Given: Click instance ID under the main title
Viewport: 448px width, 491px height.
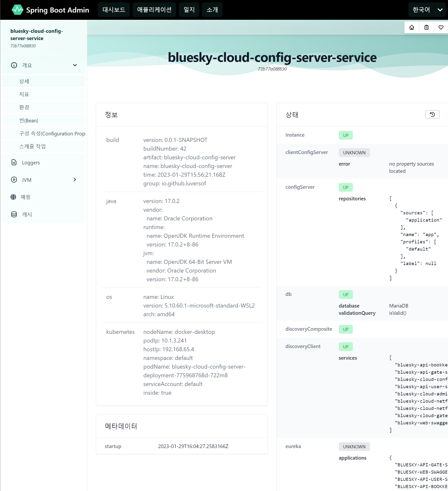Looking at the screenshot, I should pos(272,69).
